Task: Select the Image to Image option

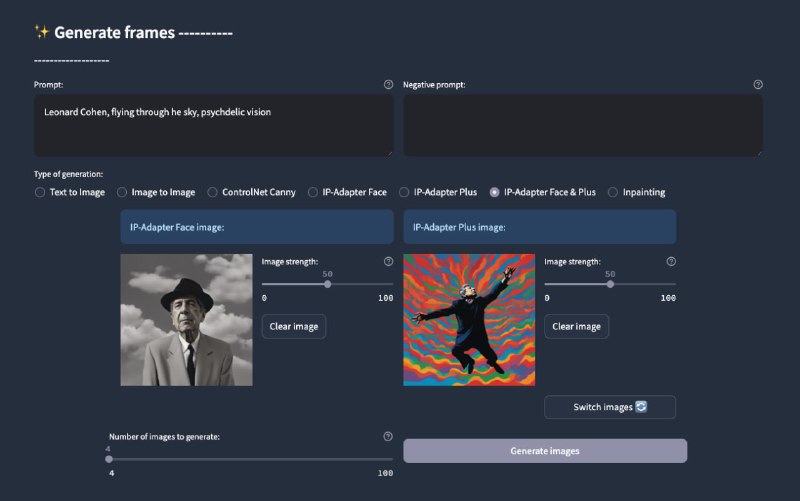Action: [122, 192]
